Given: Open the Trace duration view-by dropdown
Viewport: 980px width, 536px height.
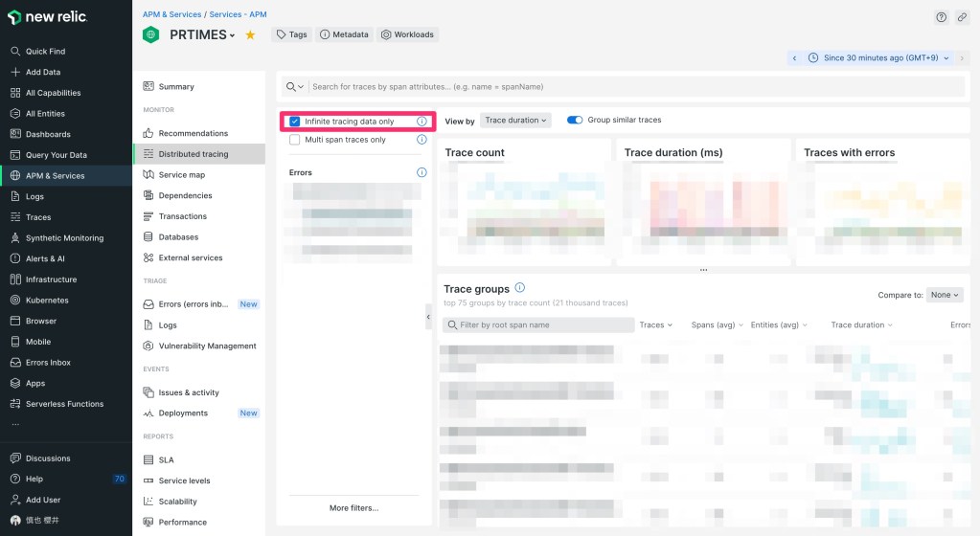Looking at the screenshot, I should pyautogui.click(x=515, y=121).
